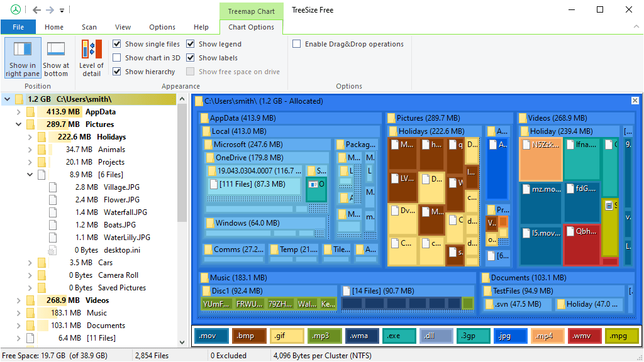Switch to the Home ribbon tab
Screen dimensions: 644x362
click(54, 27)
